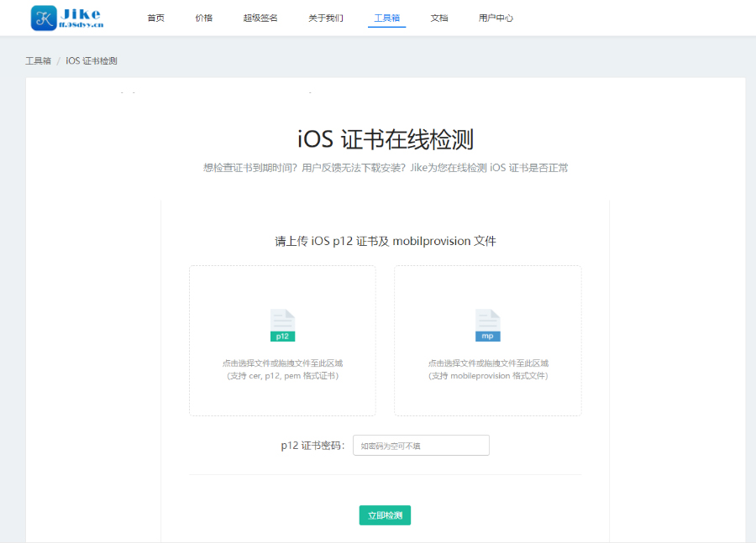Screen dimensions: 756x543
Task: Click the 立即检测 button
Action: [x=385, y=515]
